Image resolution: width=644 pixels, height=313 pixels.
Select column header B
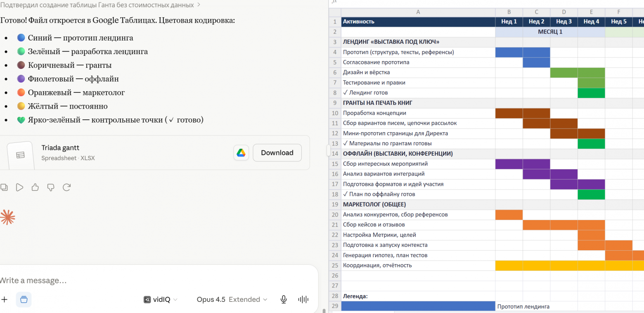coord(509,12)
